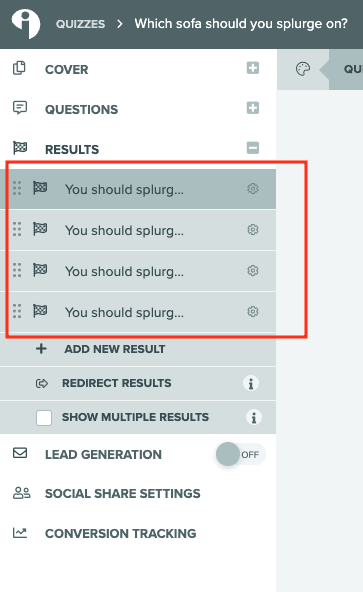This screenshot has width=363, height=592.
Task: Open the palette styles icon
Action: coord(303,69)
